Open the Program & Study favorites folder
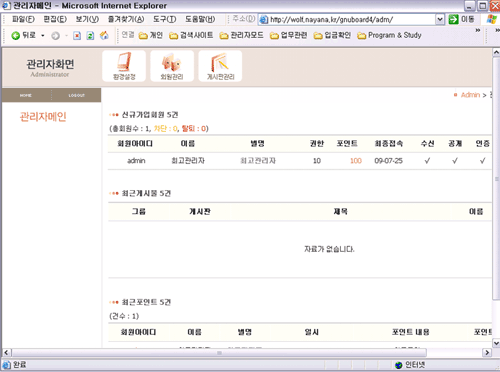 (389, 35)
